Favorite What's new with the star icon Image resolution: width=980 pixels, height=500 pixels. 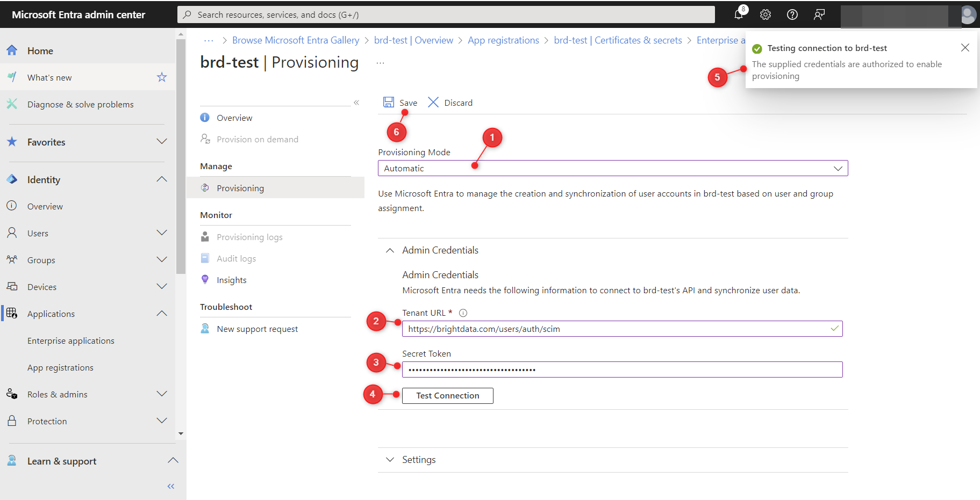(162, 77)
